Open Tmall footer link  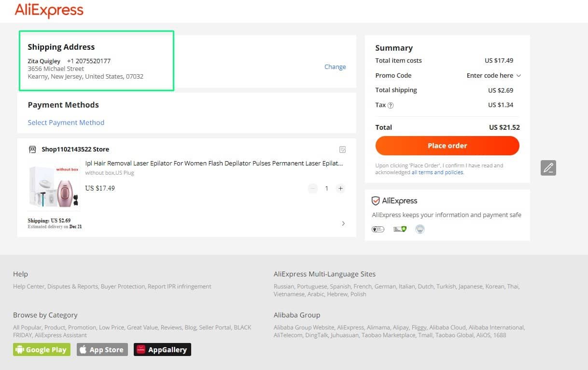coord(426,335)
